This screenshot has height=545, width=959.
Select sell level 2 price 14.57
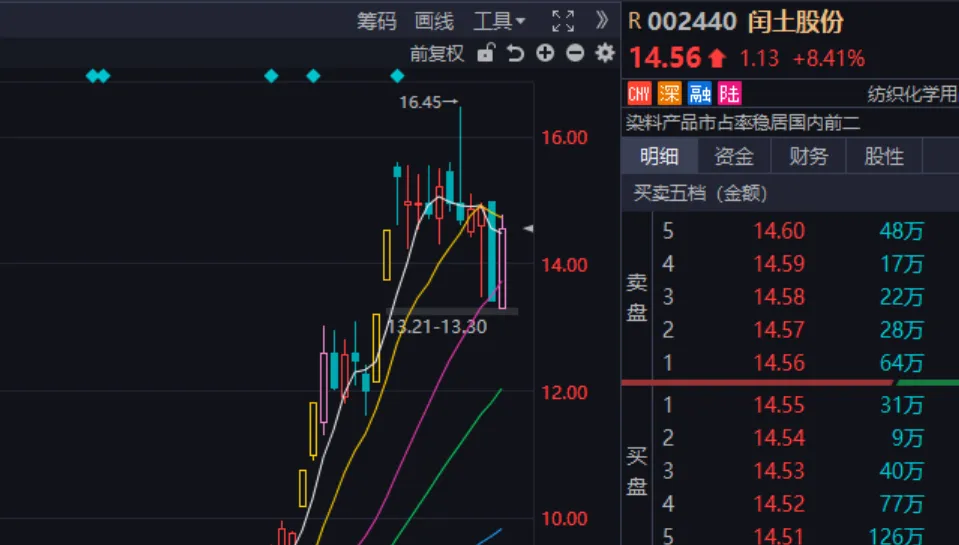click(779, 330)
